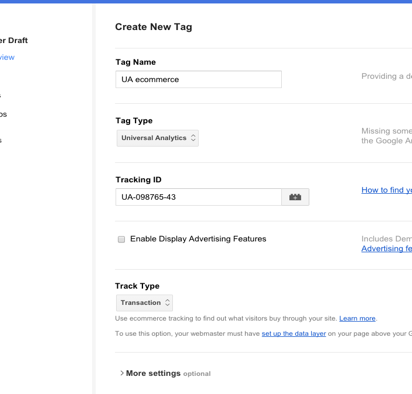
Task: Click the Tag Type label
Action: coord(134,121)
